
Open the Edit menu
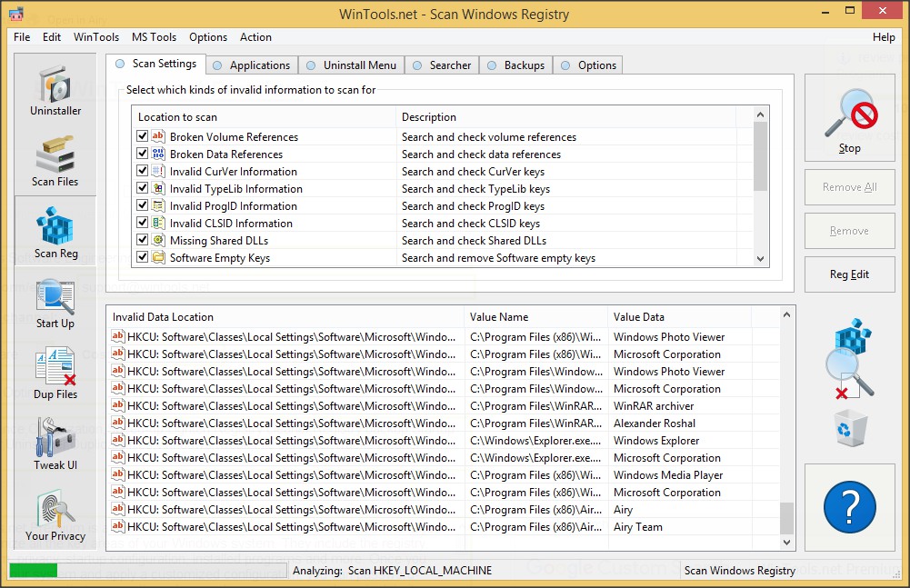point(52,37)
